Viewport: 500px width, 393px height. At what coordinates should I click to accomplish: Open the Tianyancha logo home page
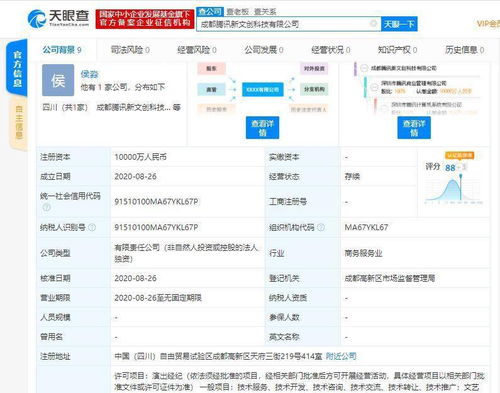point(58,18)
